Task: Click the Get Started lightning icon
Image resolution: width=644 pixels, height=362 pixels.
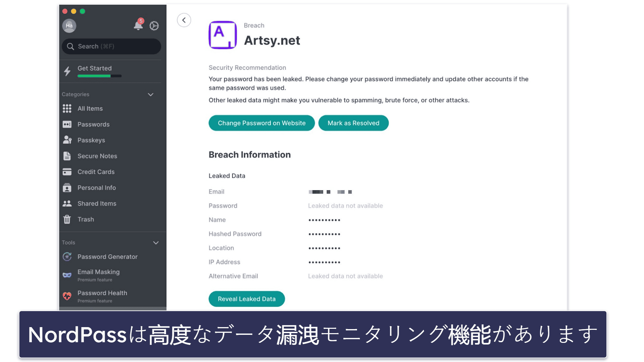Action: click(x=67, y=71)
